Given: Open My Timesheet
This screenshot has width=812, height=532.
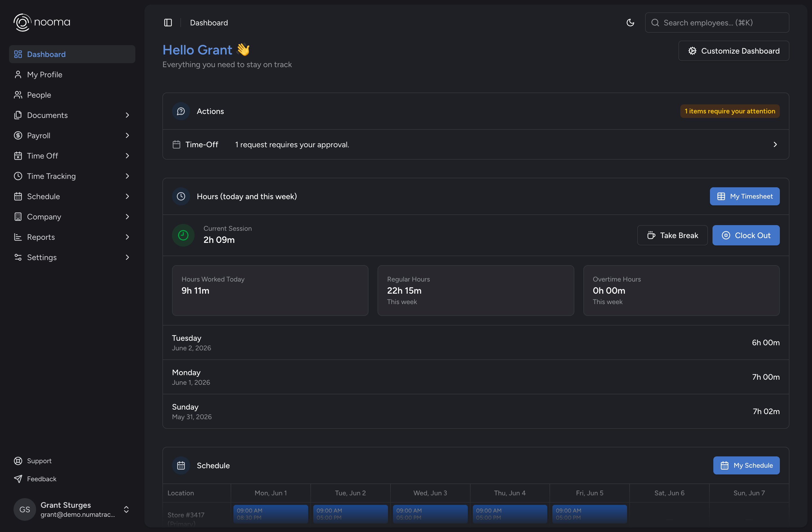Looking at the screenshot, I should tap(744, 196).
